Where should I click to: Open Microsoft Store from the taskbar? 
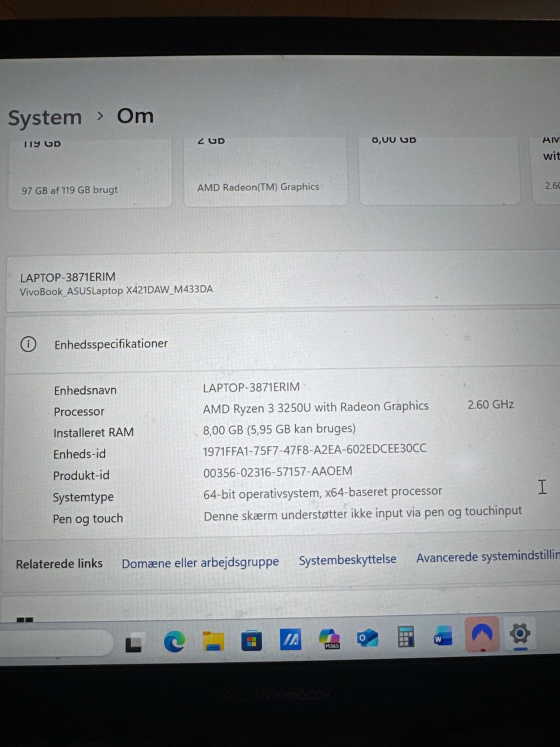[x=251, y=641]
